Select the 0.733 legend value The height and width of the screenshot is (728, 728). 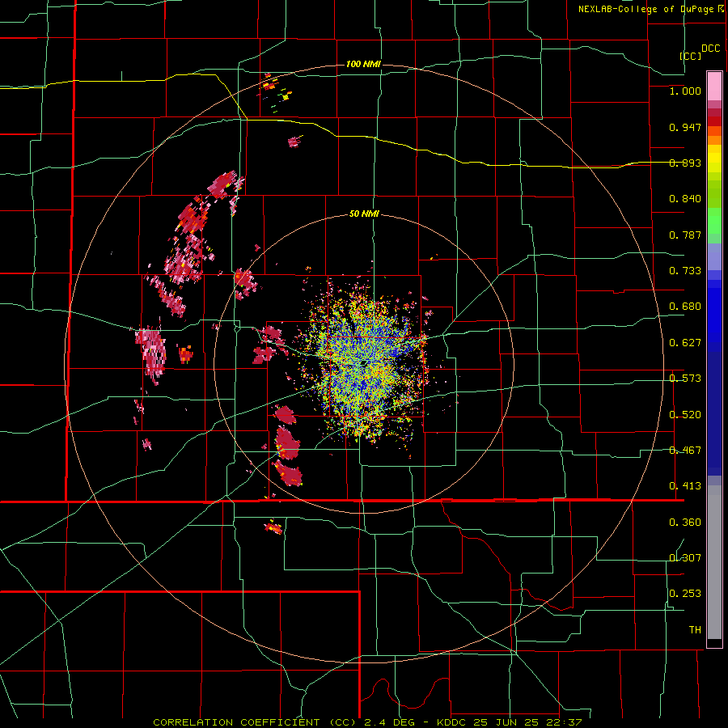[685, 271]
